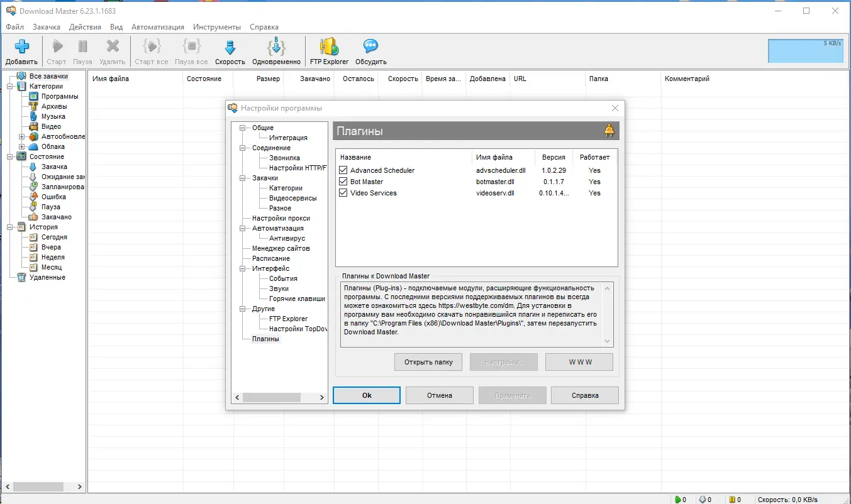Click the Отмена button
851x504 pixels.
[x=440, y=395]
